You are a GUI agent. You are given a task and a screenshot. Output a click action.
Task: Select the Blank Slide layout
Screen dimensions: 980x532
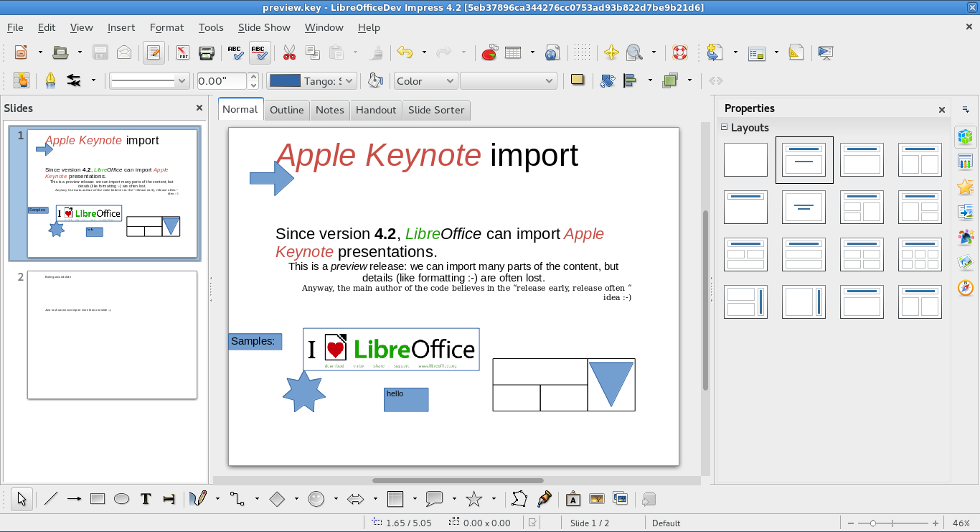pyautogui.click(x=745, y=159)
